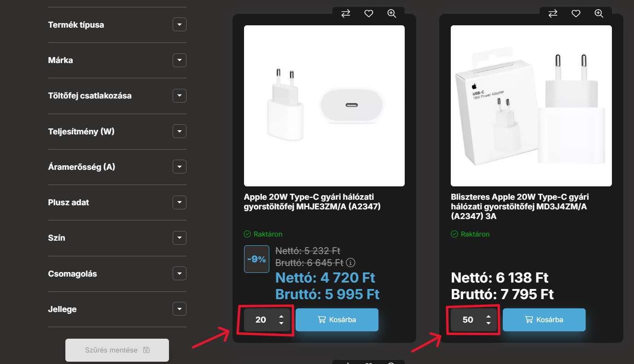Click compare icon on first Apple 20W charger card
Screen dimensions: 634x364
(x=346, y=14)
